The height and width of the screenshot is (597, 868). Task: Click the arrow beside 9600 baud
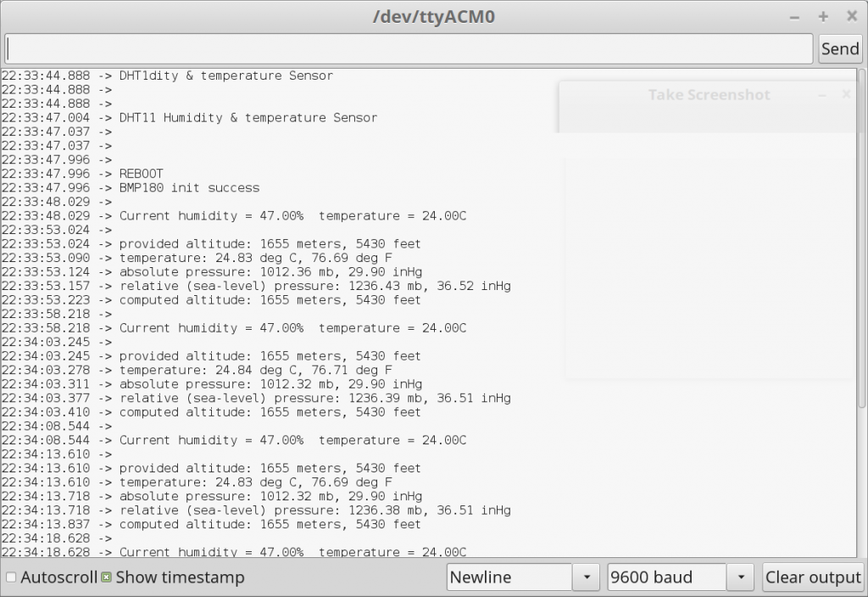[740, 577]
